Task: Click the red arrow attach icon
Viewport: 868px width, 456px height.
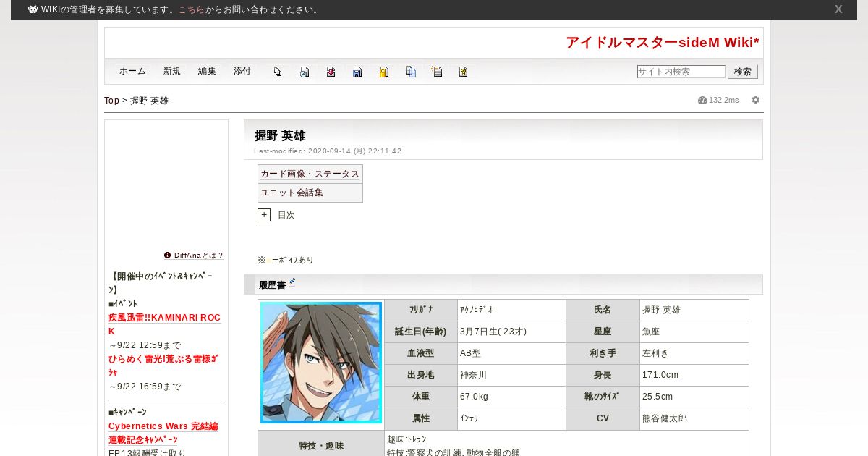Action: click(x=331, y=72)
